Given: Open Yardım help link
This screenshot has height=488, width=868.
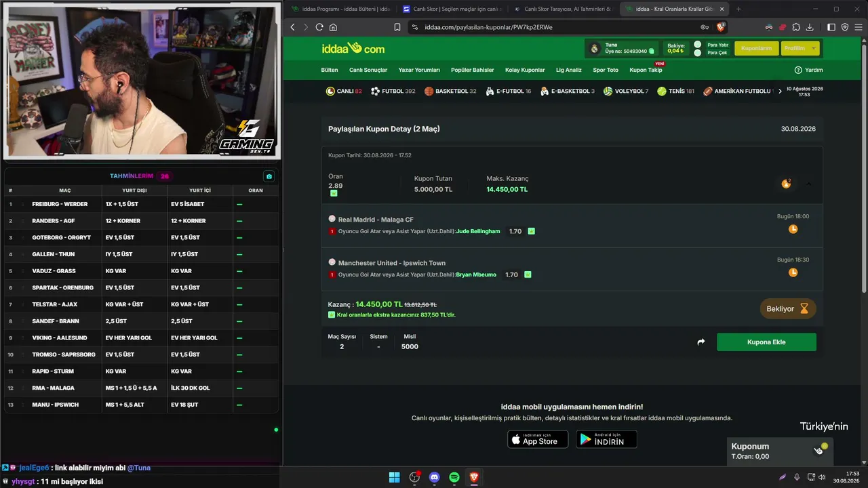Looking at the screenshot, I should pyautogui.click(x=809, y=70).
